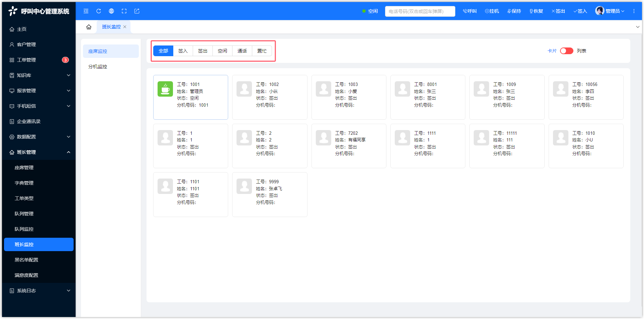Click the 挂机 hang up button
644x319 pixels.
(492, 11)
